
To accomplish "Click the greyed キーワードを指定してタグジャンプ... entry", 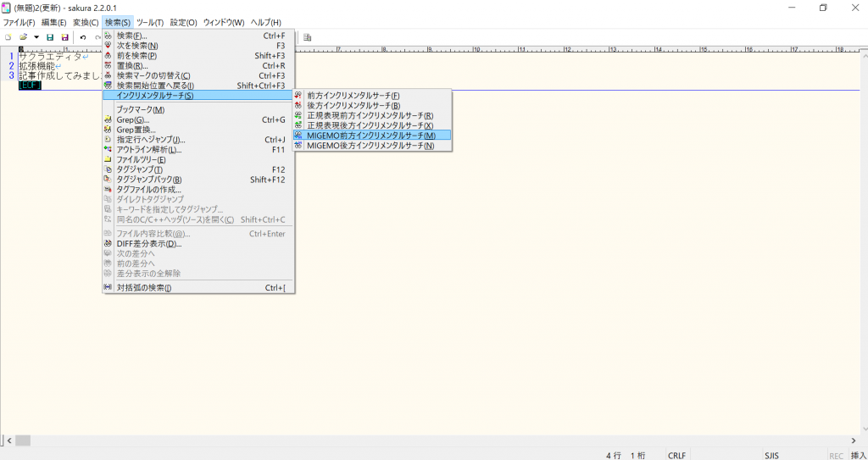I will click(x=198, y=209).
